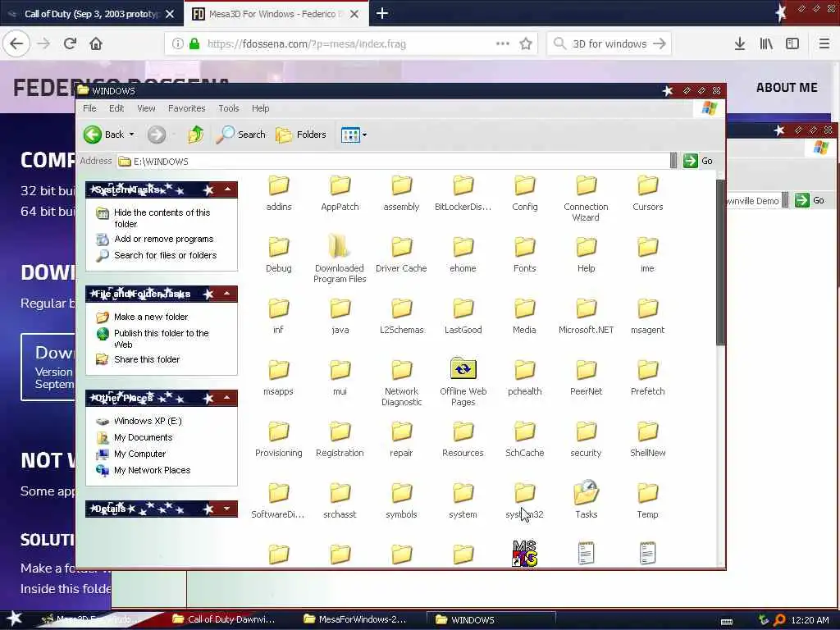Viewport: 840px width, 630px height.
Task: Select the Prefetch folder
Action: tap(648, 377)
